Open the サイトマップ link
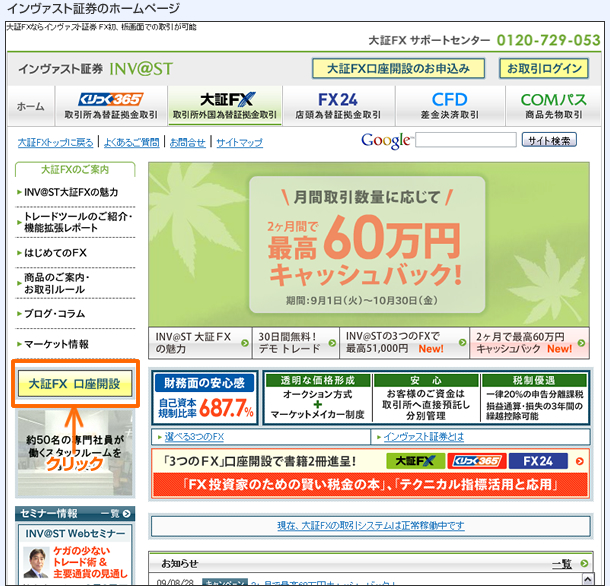This screenshot has height=586, width=610. click(239, 143)
